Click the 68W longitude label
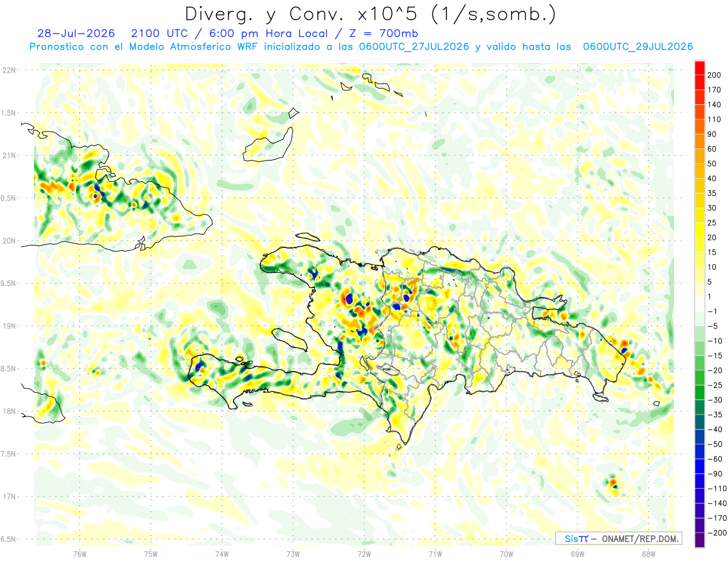Screen dimensions: 728x562 648,553
